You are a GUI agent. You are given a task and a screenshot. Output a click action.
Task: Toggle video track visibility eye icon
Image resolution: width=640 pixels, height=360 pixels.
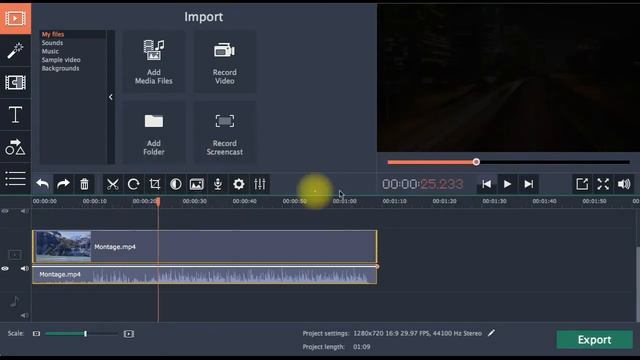tap(5, 269)
